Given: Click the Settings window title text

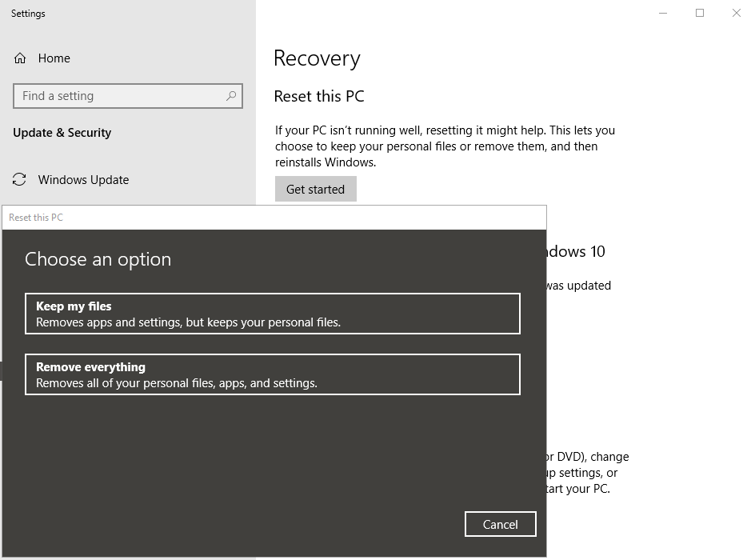Looking at the screenshot, I should (x=28, y=14).
